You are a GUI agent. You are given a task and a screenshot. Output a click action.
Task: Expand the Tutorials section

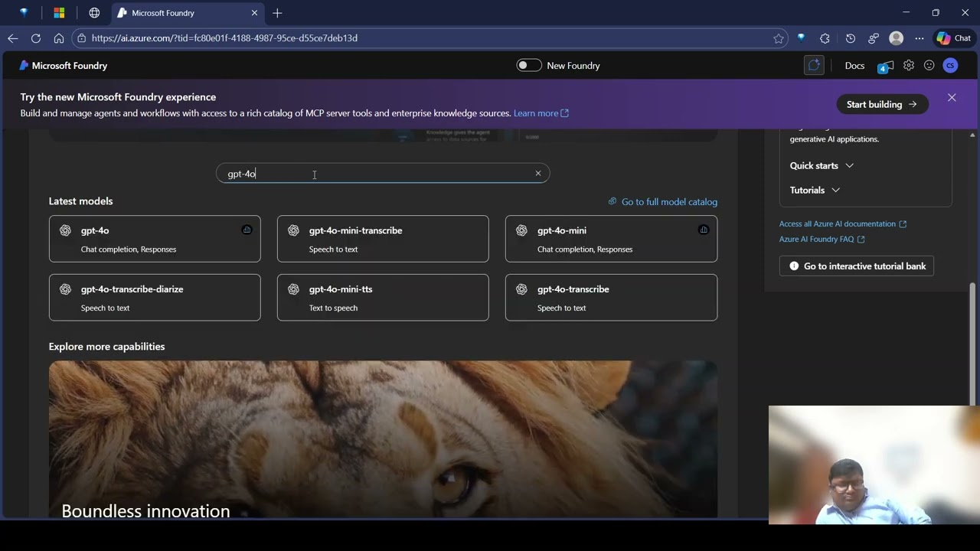pos(815,190)
